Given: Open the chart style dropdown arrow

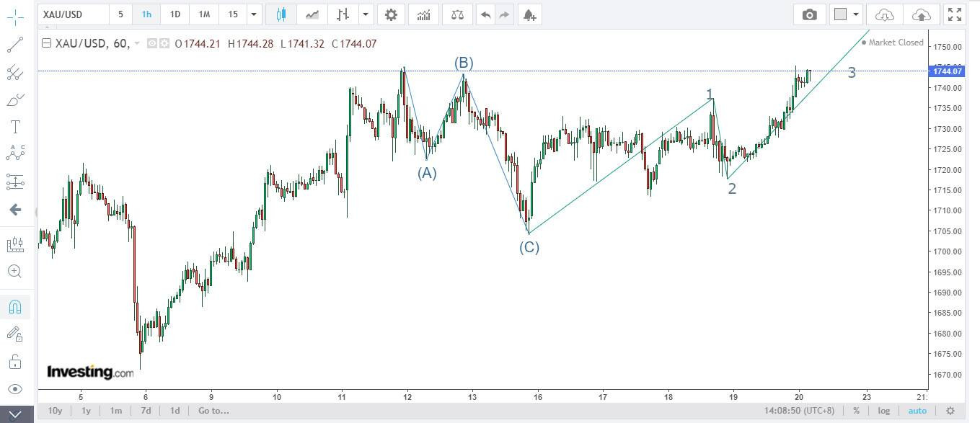Looking at the screenshot, I should (366, 14).
